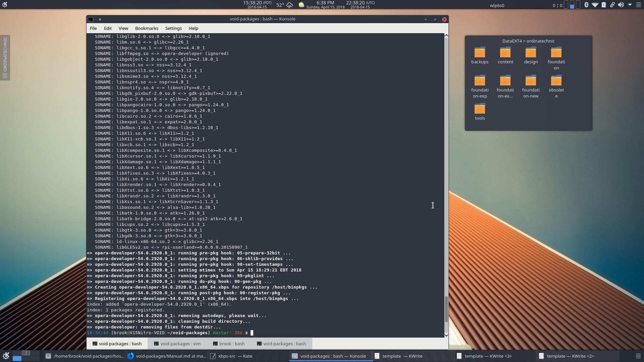Open the content folder
Viewport: 644px width, 362px height.
coord(505,56)
